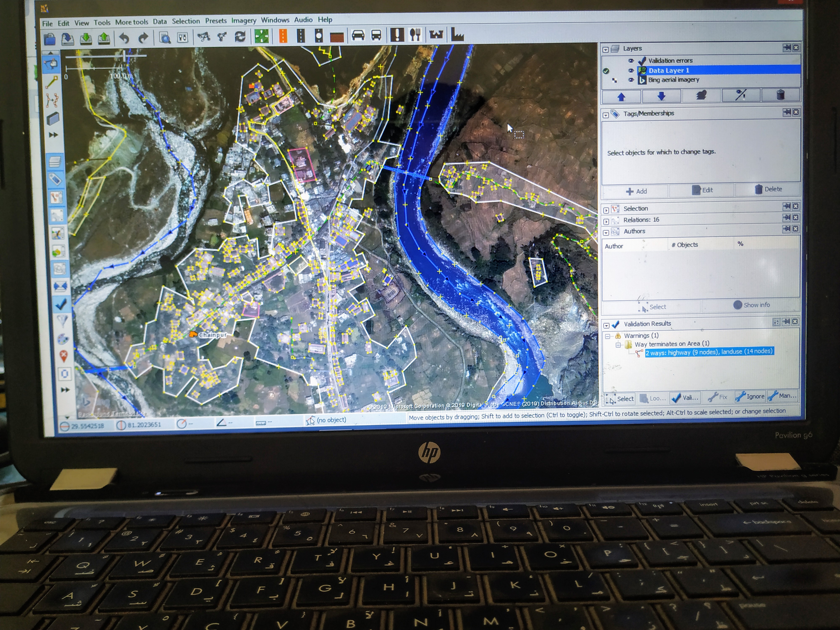Click the Upload data toolbar icon
The width and height of the screenshot is (840, 630).
click(104, 38)
